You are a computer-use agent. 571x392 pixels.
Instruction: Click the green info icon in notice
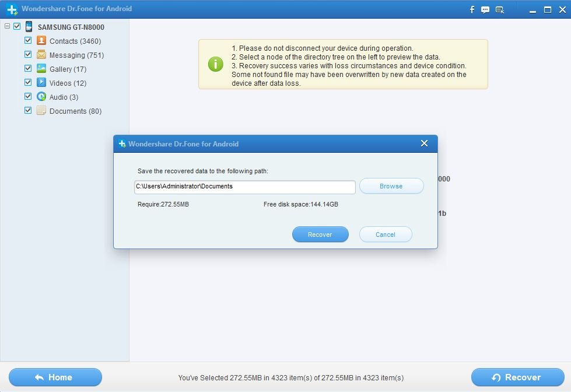click(x=216, y=64)
